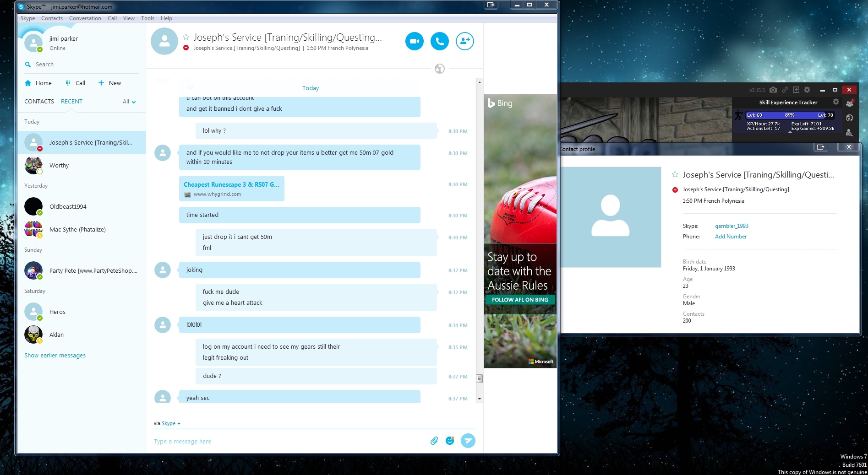Open the Tools menu
The image size is (868, 475).
[x=147, y=18]
